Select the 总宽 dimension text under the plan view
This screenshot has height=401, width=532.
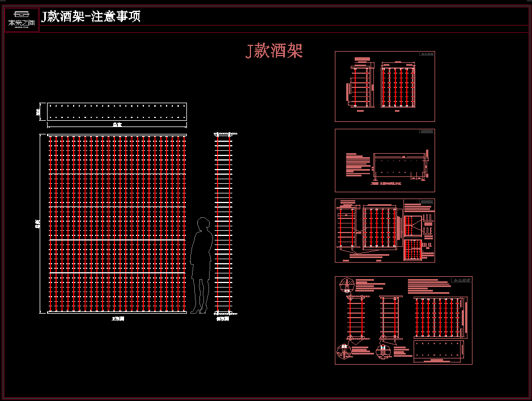coord(117,124)
